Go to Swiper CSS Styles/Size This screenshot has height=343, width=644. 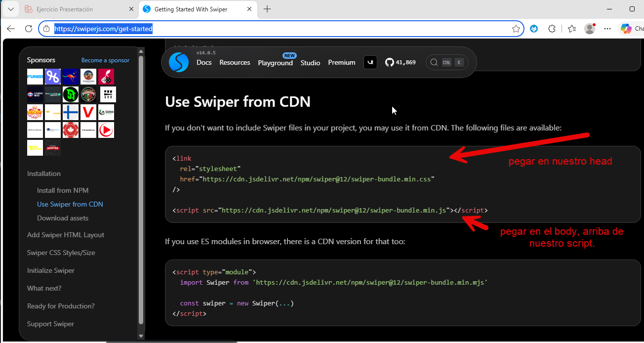[x=61, y=253]
